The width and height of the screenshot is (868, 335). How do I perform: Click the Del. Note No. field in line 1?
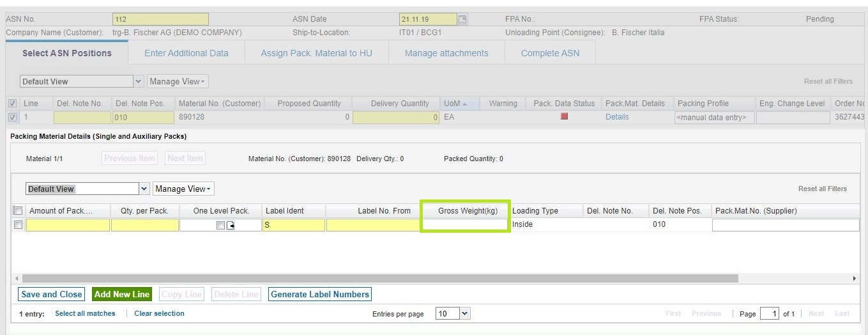pos(82,118)
